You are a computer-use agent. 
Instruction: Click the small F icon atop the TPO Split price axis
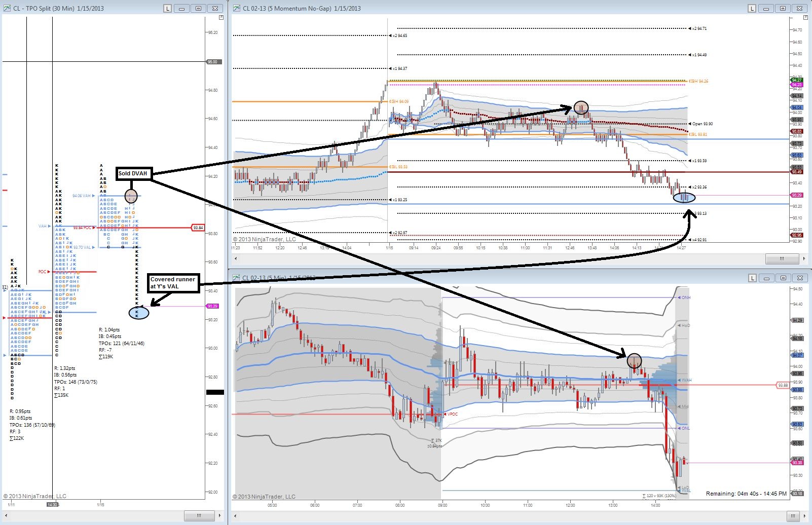(x=221, y=18)
